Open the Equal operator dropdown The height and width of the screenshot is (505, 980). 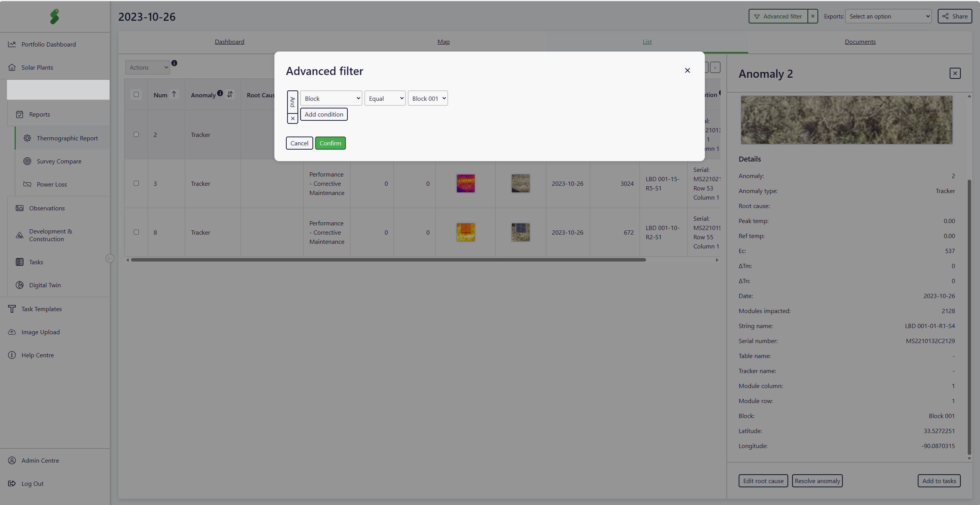(385, 98)
